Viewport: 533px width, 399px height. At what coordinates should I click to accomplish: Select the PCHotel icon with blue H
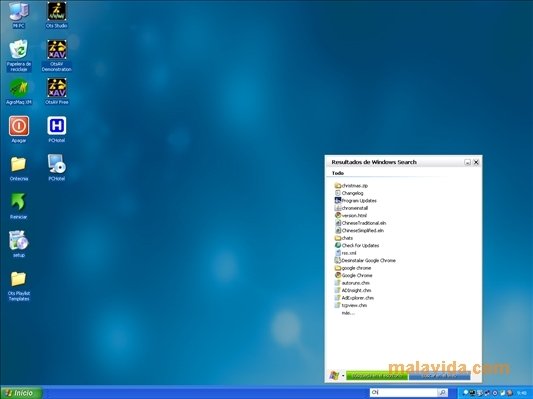[x=56, y=129]
